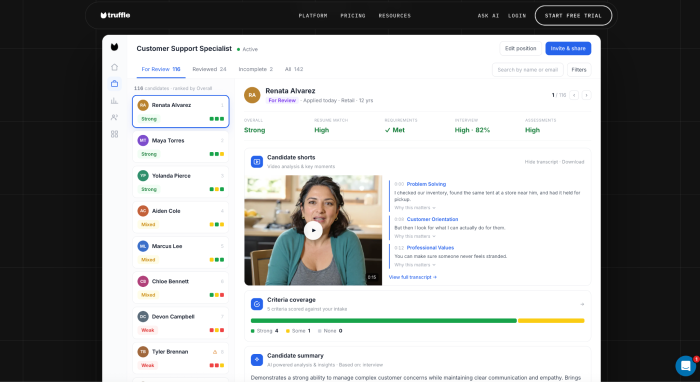
Task: Jump to Professional Values moment
Action: pyautogui.click(x=430, y=248)
